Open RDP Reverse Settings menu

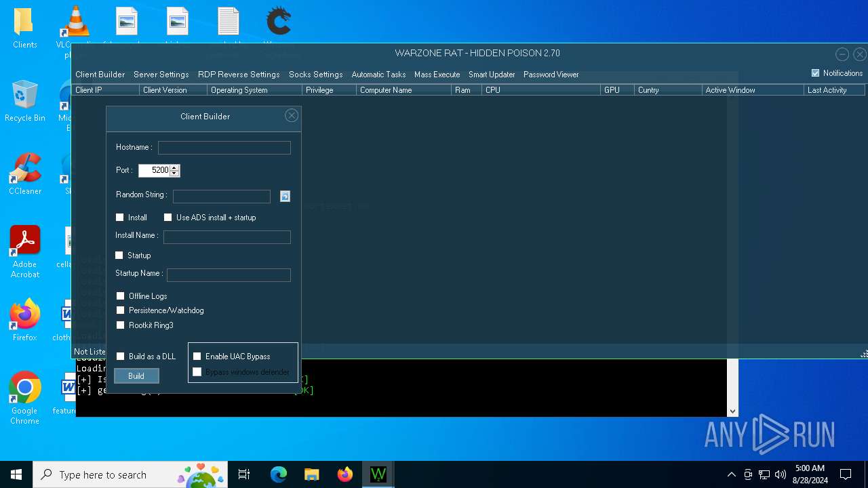point(239,75)
